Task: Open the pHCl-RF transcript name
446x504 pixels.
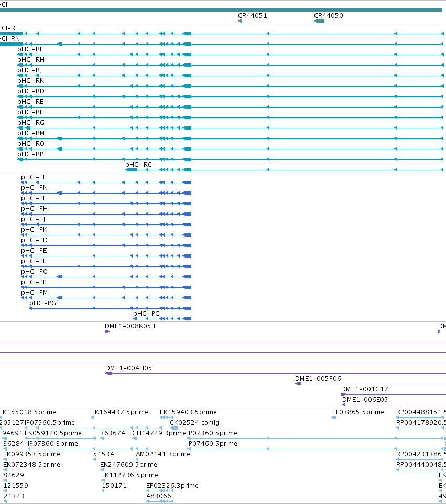Action: [x=30, y=112]
